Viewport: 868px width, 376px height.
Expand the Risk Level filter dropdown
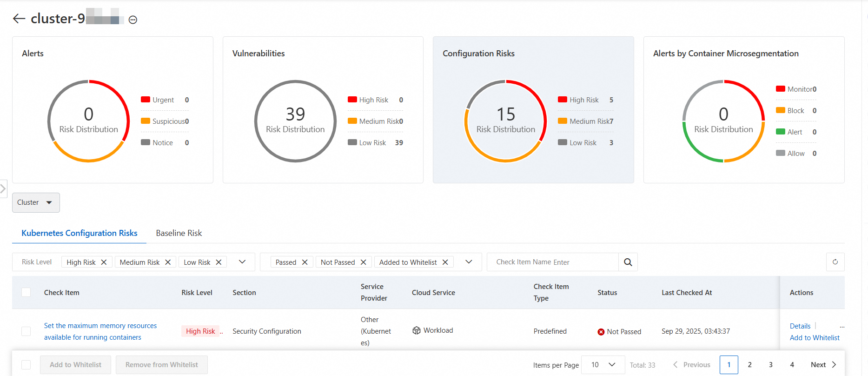point(242,262)
